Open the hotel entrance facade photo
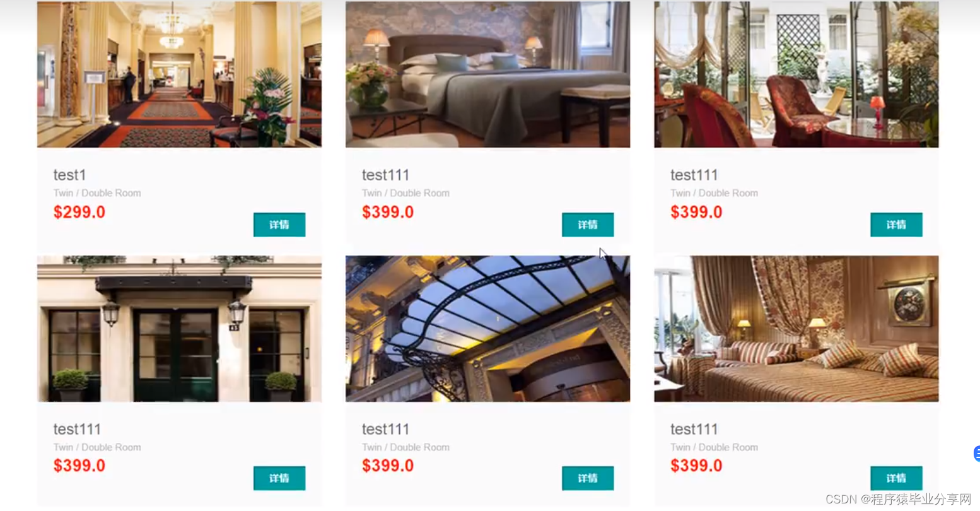 point(179,329)
